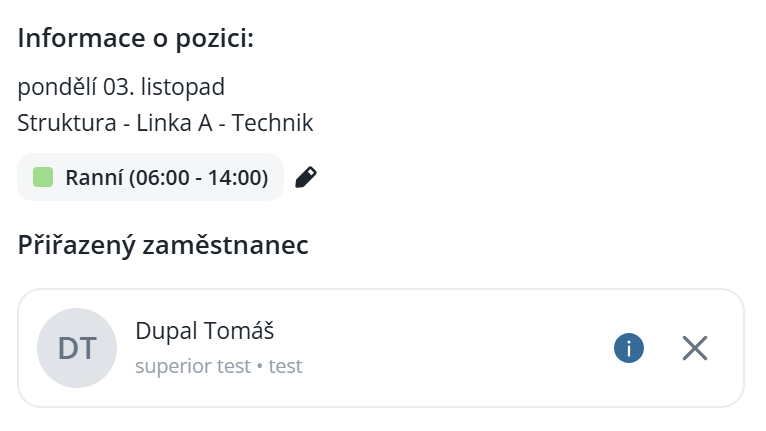Click the pencil edit icon beside the shift

(307, 178)
